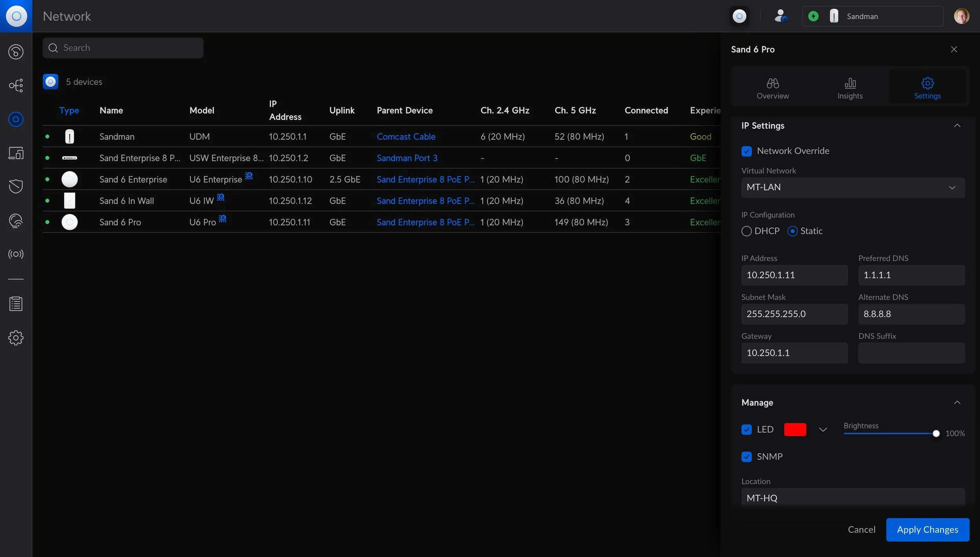Click the Sand 6 In Wall device icon

coord(69,201)
